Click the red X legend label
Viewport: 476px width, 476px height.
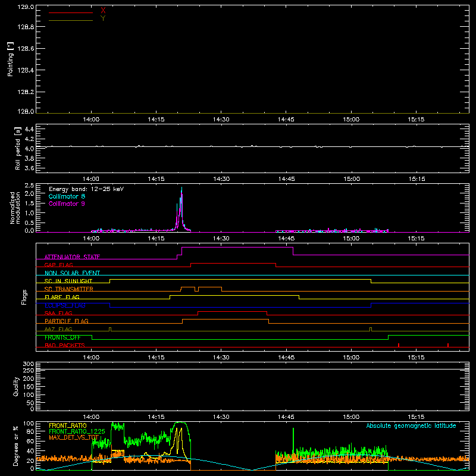click(103, 11)
